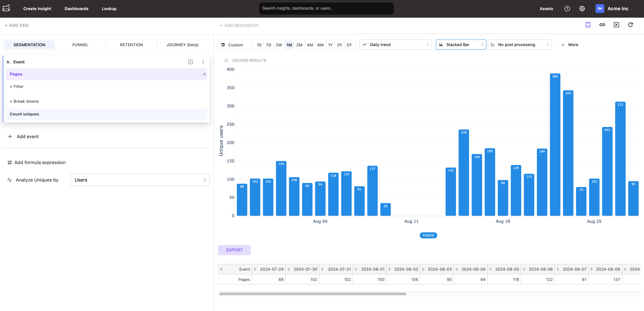Click the EXPORT button
This screenshot has height=311, width=644.
click(x=234, y=250)
